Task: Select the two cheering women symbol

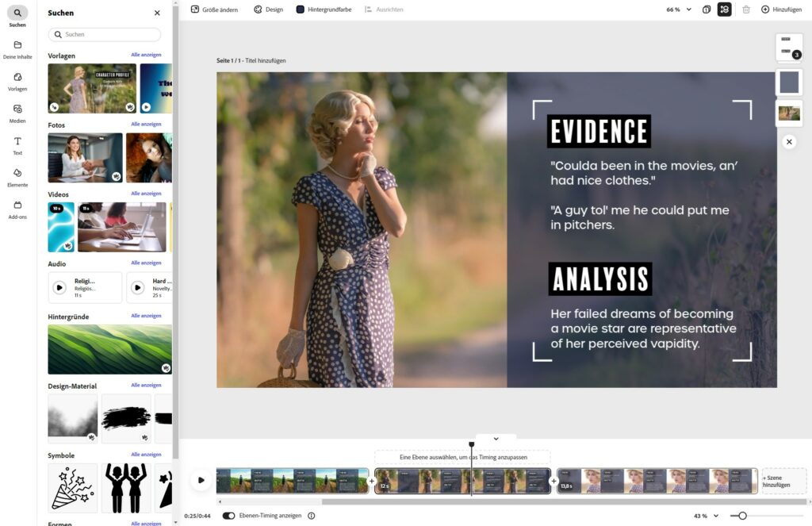Action: (x=126, y=488)
